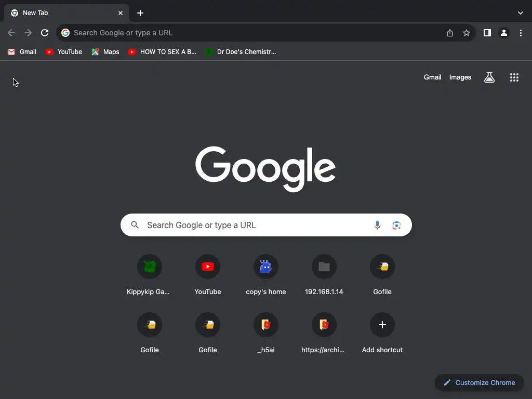Expand the tab search chevron
The image size is (532, 399).
click(520, 13)
